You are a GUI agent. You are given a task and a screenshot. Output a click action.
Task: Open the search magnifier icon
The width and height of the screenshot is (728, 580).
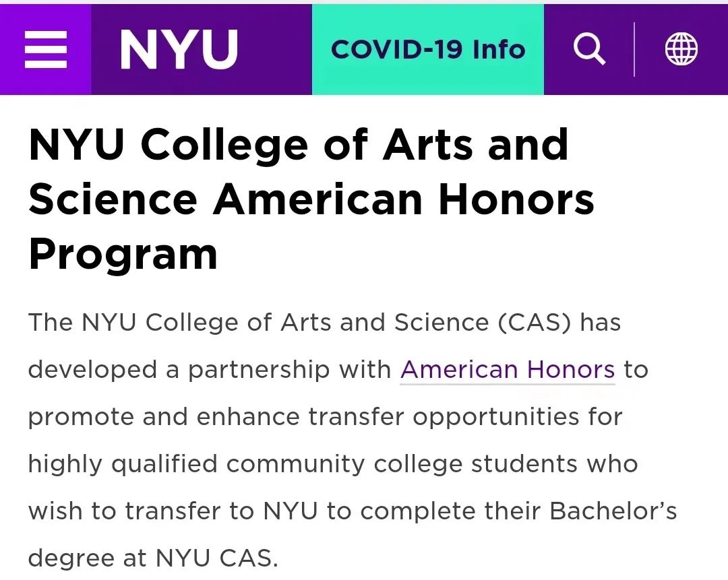tap(589, 49)
